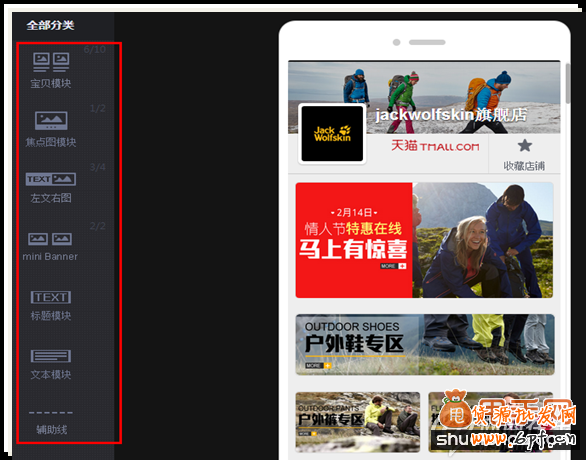The image size is (586, 460).
Task: Select the 文本模块 text module icon
Action: point(51,356)
